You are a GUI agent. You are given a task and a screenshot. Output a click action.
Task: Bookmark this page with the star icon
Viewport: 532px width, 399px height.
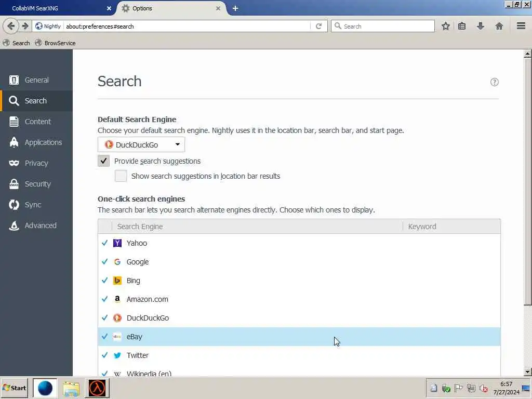445,26
